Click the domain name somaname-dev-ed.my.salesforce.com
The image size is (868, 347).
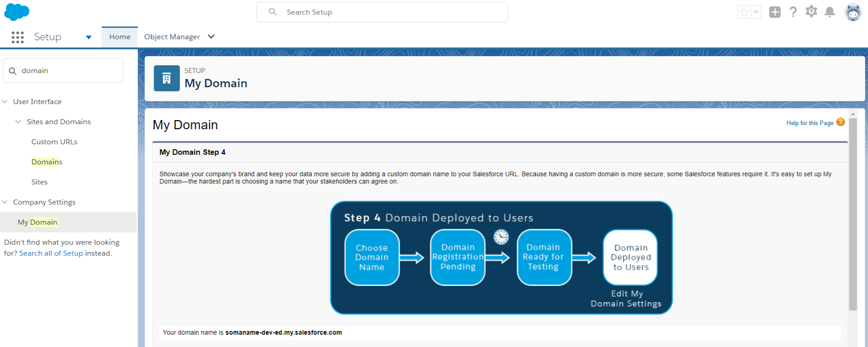click(x=283, y=332)
